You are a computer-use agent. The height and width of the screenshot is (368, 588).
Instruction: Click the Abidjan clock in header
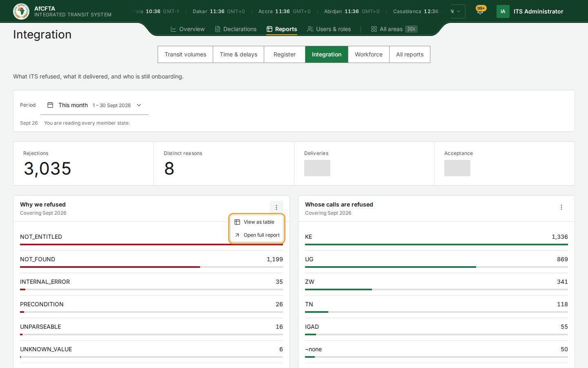coord(352,11)
